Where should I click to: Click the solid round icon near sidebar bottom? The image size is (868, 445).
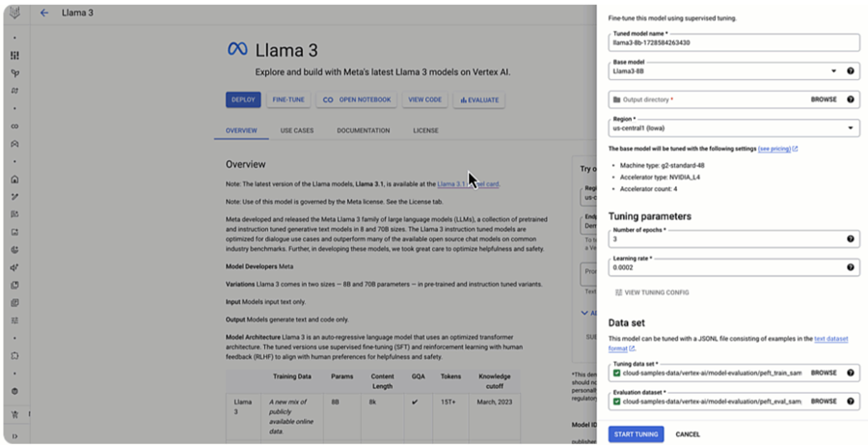[14, 391]
